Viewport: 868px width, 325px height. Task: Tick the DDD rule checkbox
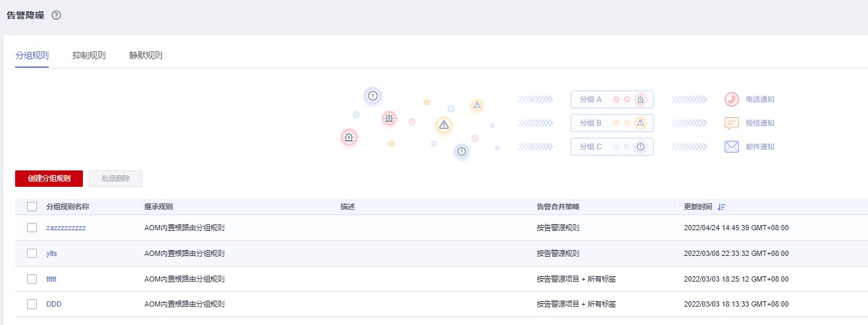(x=32, y=304)
